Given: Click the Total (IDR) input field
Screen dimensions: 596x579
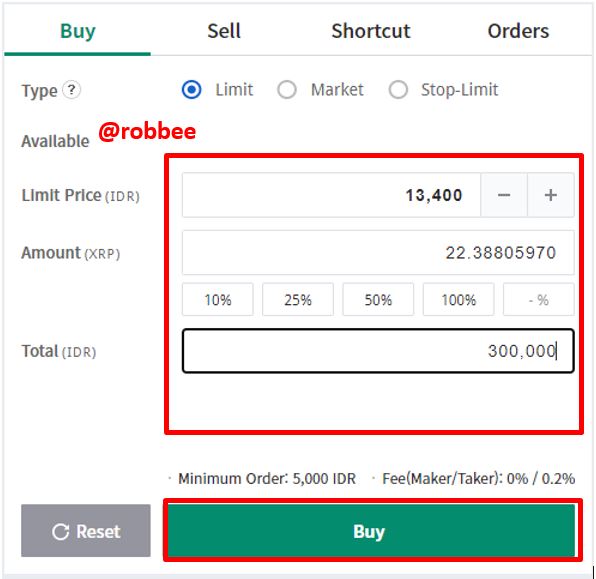Looking at the screenshot, I should click(x=378, y=351).
